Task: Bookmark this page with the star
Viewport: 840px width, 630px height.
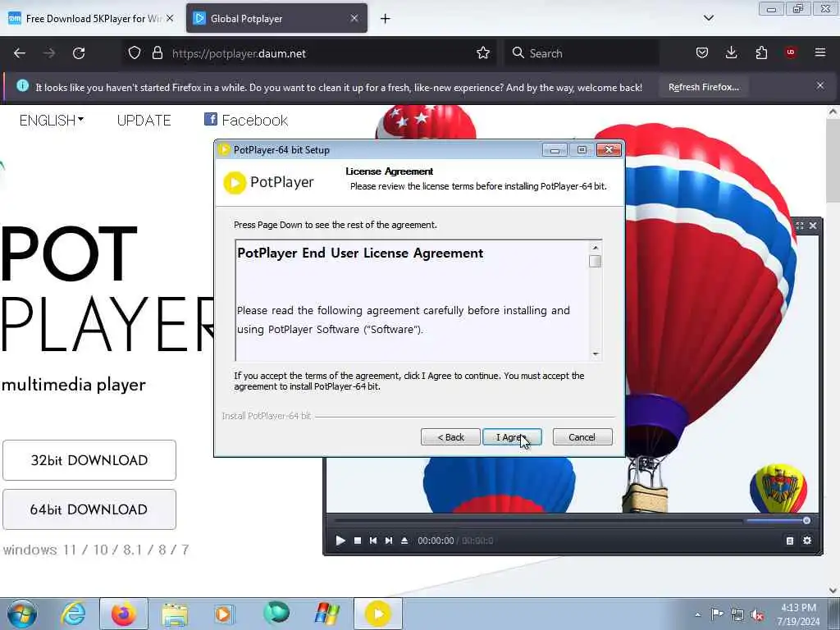Action: tap(483, 53)
